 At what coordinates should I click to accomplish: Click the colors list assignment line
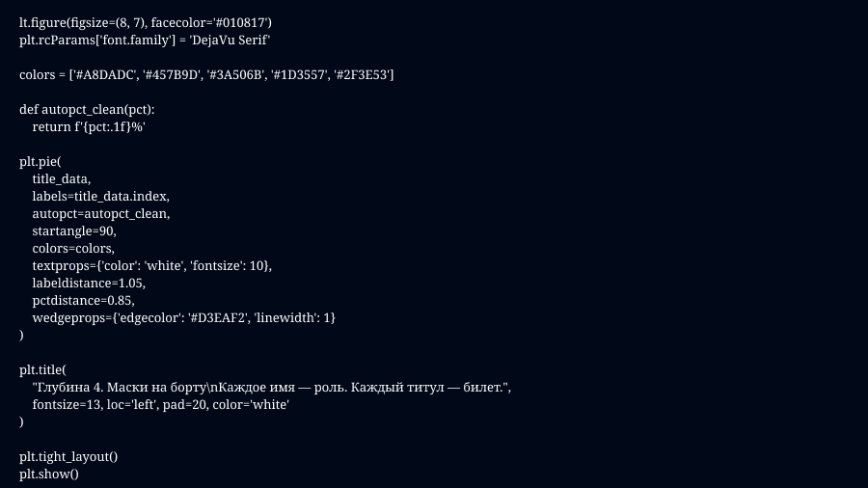(206, 74)
